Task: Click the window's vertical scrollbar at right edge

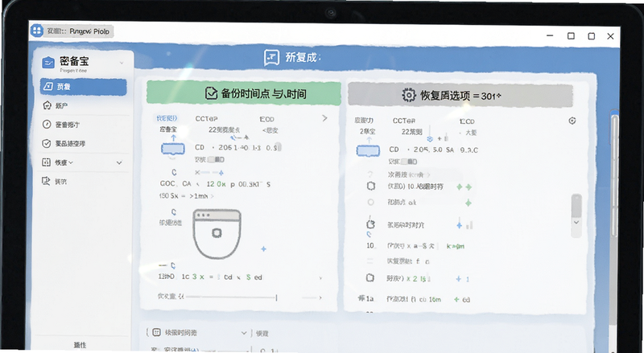Action: (x=614, y=177)
